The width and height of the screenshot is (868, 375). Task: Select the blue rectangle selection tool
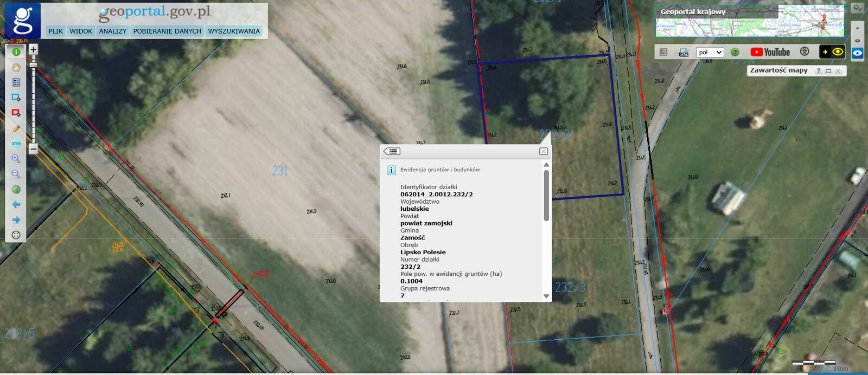point(16,98)
